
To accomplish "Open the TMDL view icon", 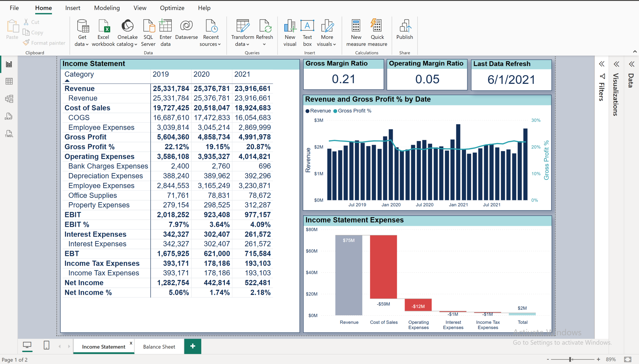I will (x=9, y=134).
